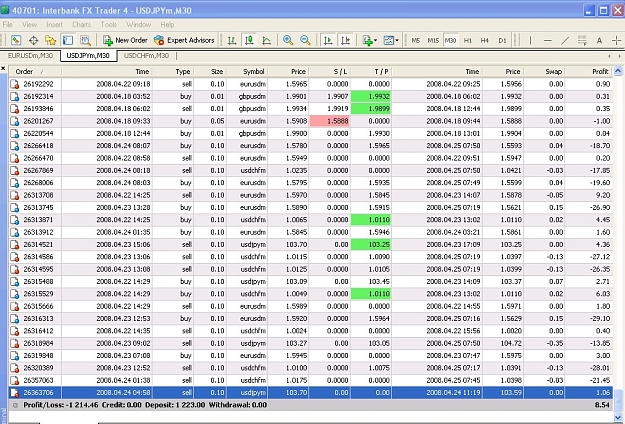Sort by the Profit column header
Screen dimensions: 625x424
[x=589, y=72]
